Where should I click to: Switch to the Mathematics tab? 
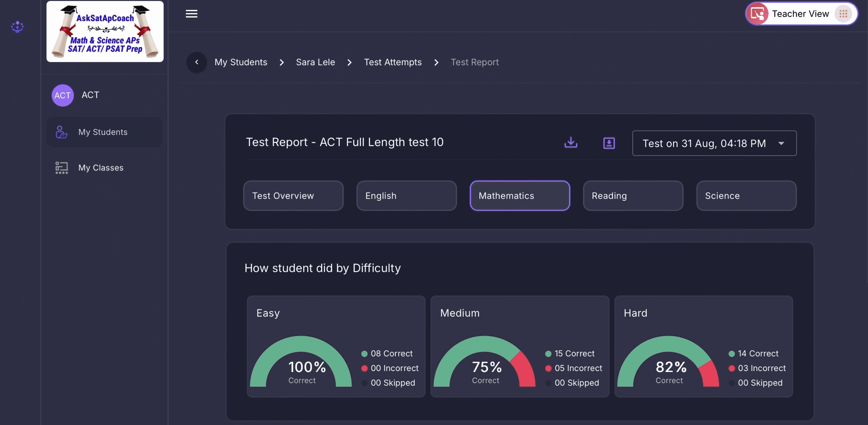519,196
